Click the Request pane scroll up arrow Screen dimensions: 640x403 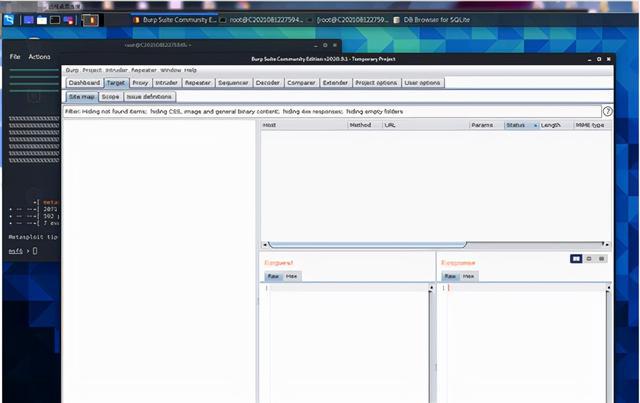(431, 288)
